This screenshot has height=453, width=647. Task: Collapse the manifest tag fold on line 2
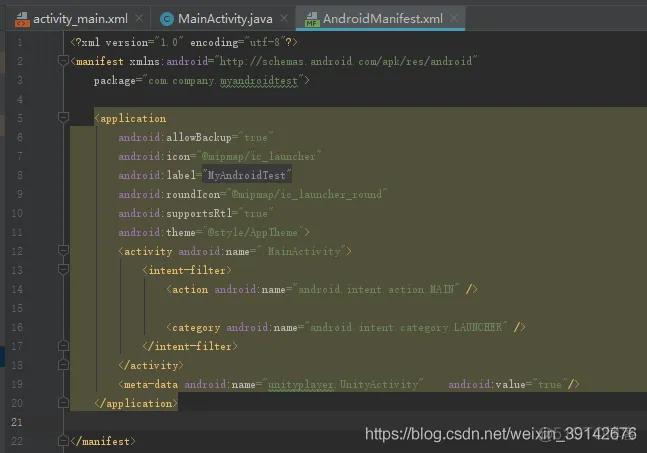coord(63,61)
